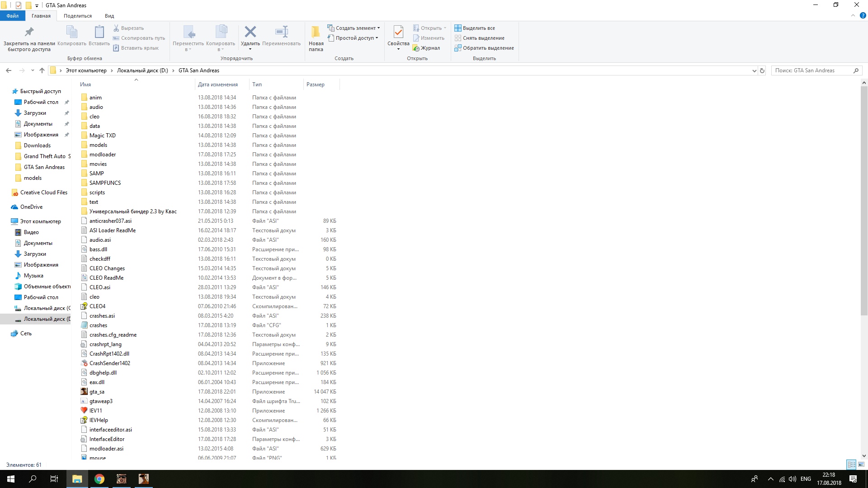Open the Create item dropdown
The image size is (868, 488).
pyautogui.click(x=354, y=28)
